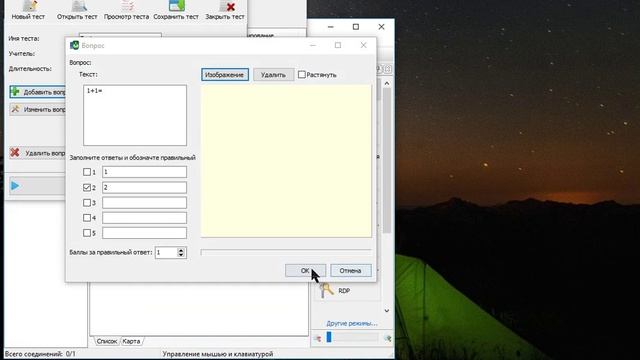This screenshot has height=360, width=640.
Task: Maximize the background window behind the dialog
Action: (356, 27)
